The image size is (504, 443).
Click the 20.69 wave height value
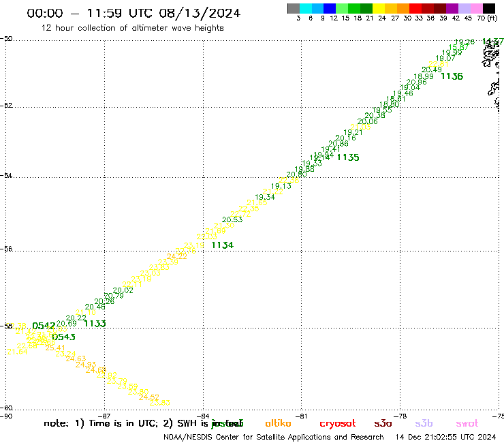[67, 323]
